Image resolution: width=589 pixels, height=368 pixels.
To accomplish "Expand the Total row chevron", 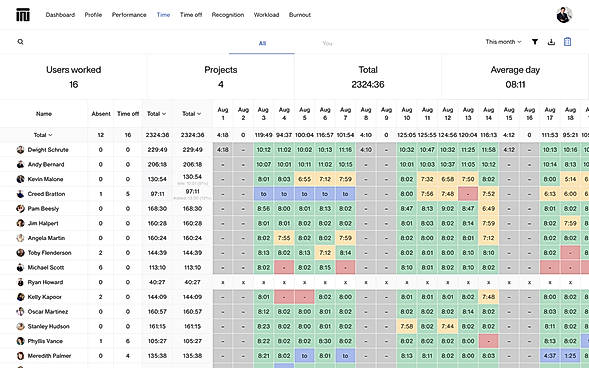I will [50, 135].
